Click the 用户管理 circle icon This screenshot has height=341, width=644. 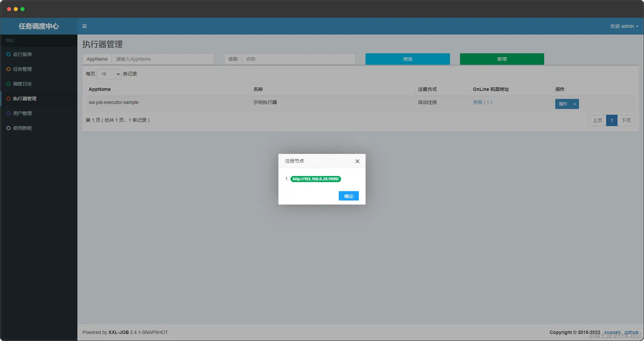8,113
